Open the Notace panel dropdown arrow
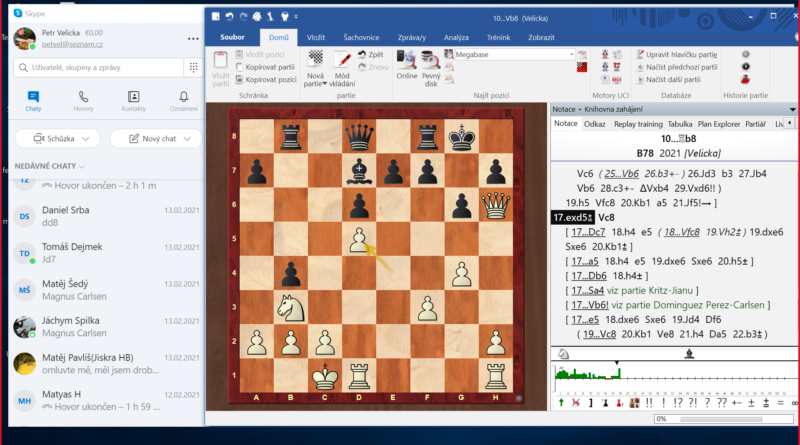 click(x=792, y=109)
